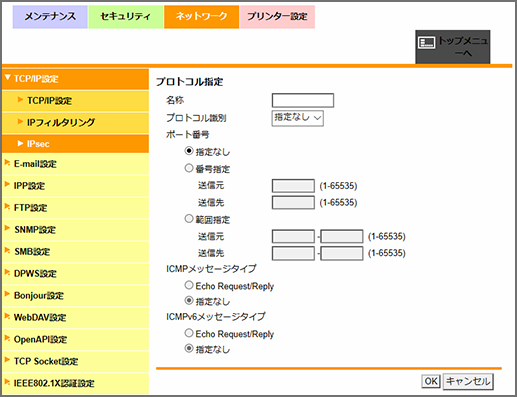517x397 pixels.
Task: Open the TCP/IP設定 sub-item
Action: [75, 101]
